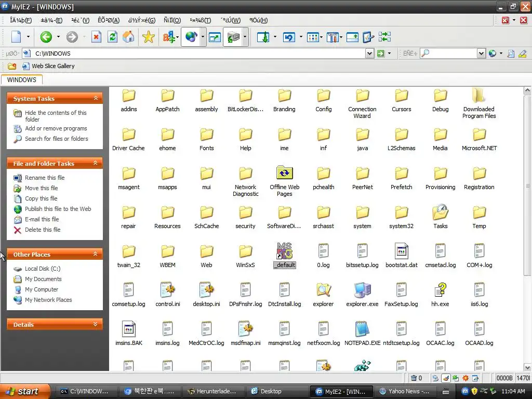Image resolution: width=532 pixels, height=399 pixels.
Task: Open Local Disk (C:) link
Action: (43, 269)
